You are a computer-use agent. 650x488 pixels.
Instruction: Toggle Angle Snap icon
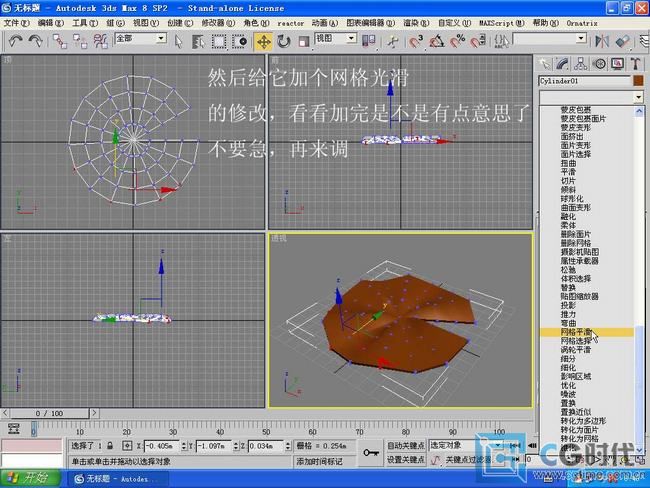[437, 41]
